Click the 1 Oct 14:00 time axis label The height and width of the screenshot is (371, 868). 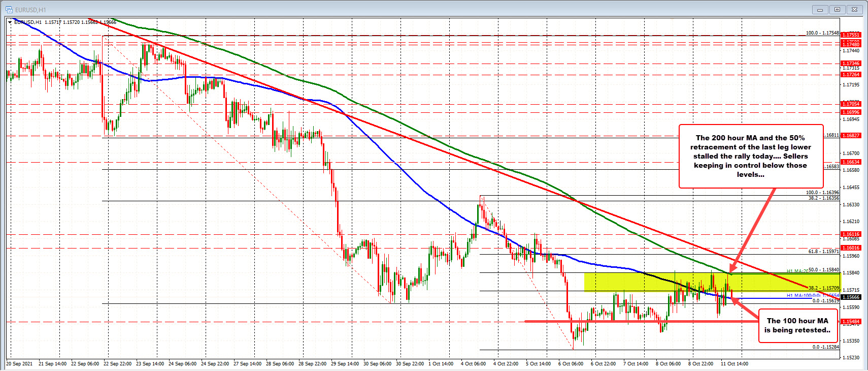click(x=441, y=364)
